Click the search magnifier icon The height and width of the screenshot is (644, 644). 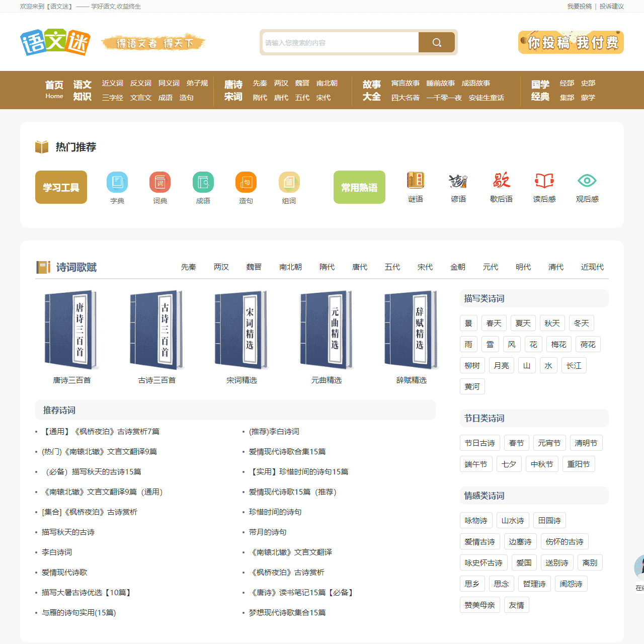[436, 42]
